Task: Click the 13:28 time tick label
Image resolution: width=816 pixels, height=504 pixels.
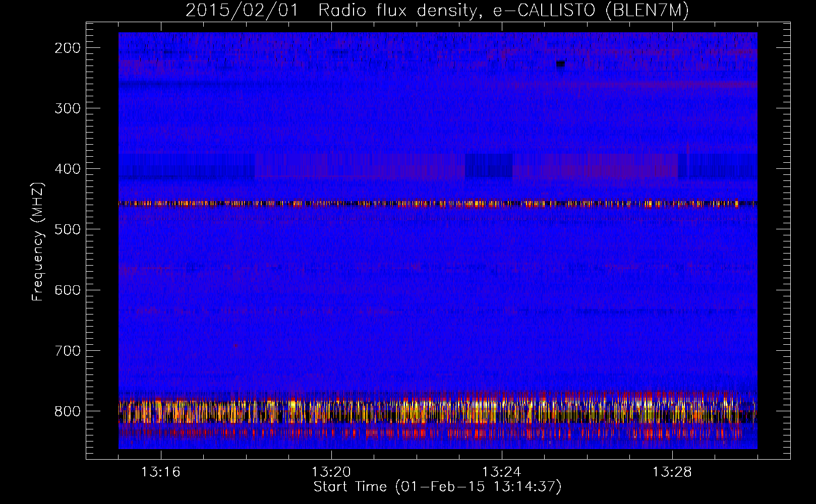Action: pyautogui.click(x=672, y=472)
